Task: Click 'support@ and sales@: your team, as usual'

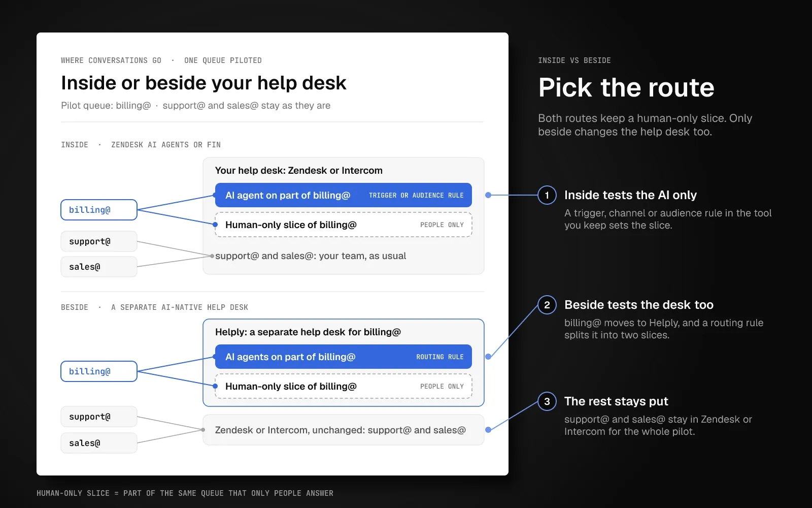Action: pyautogui.click(x=311, y=256)
